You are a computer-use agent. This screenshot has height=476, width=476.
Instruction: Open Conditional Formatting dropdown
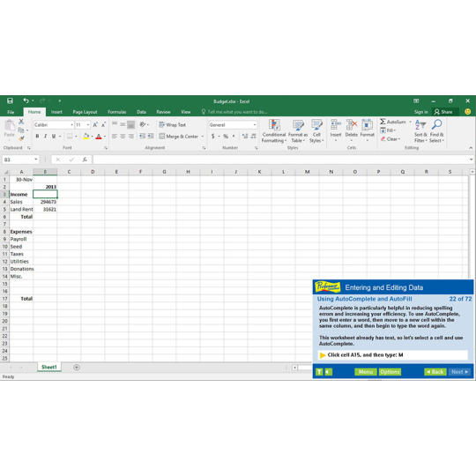pyautogui.click(x=274, y=130)
